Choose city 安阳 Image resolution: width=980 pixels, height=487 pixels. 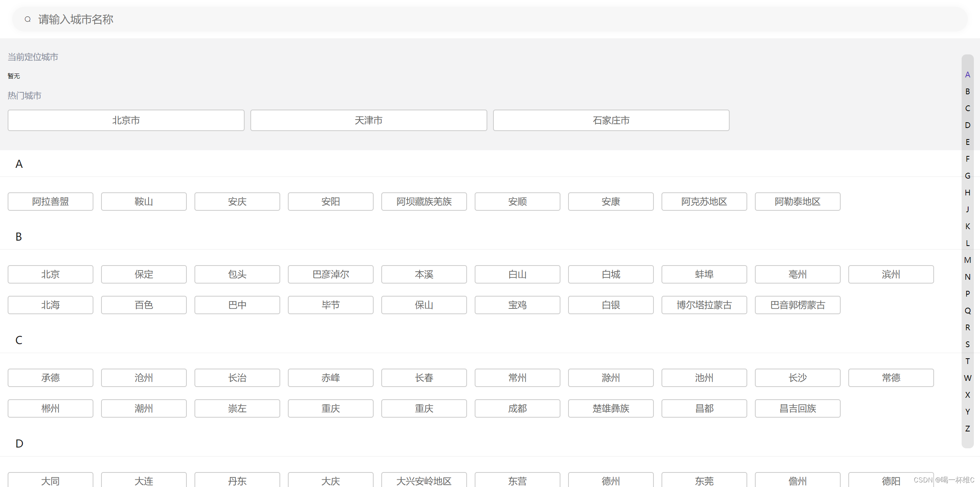[331, 202]
